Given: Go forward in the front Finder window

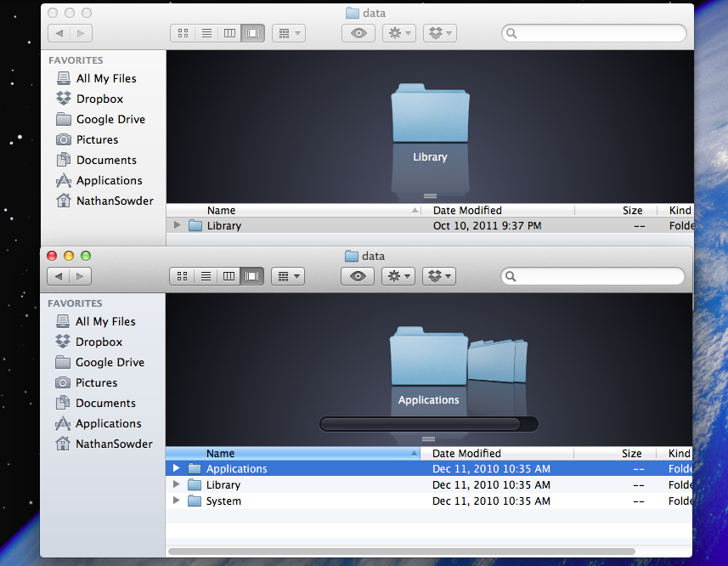Looking at the screenshot, I should [x=81, y=276].
